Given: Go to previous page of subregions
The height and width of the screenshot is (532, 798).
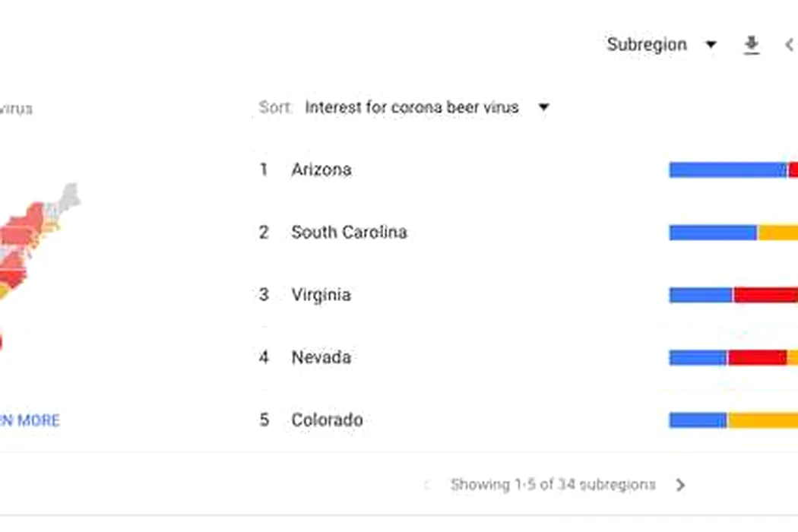Looking at the screenshot, I should click(x=427, y=485).
